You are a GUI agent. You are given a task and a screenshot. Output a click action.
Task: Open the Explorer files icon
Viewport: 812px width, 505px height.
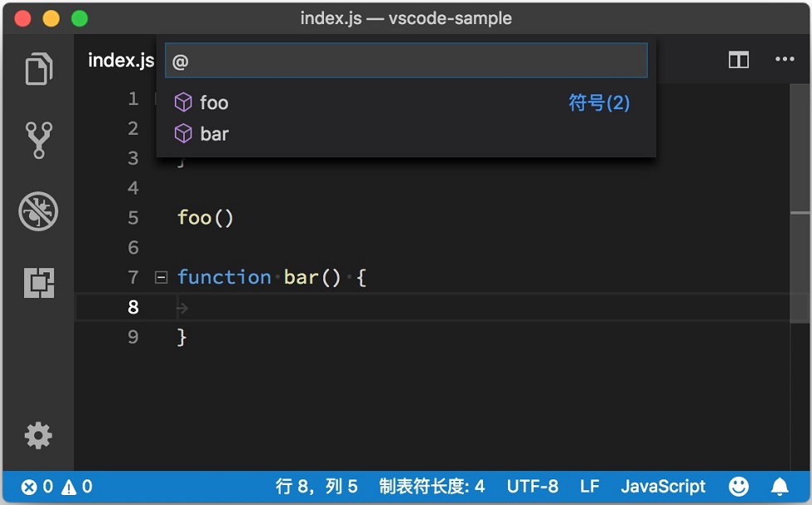(39, 69)
